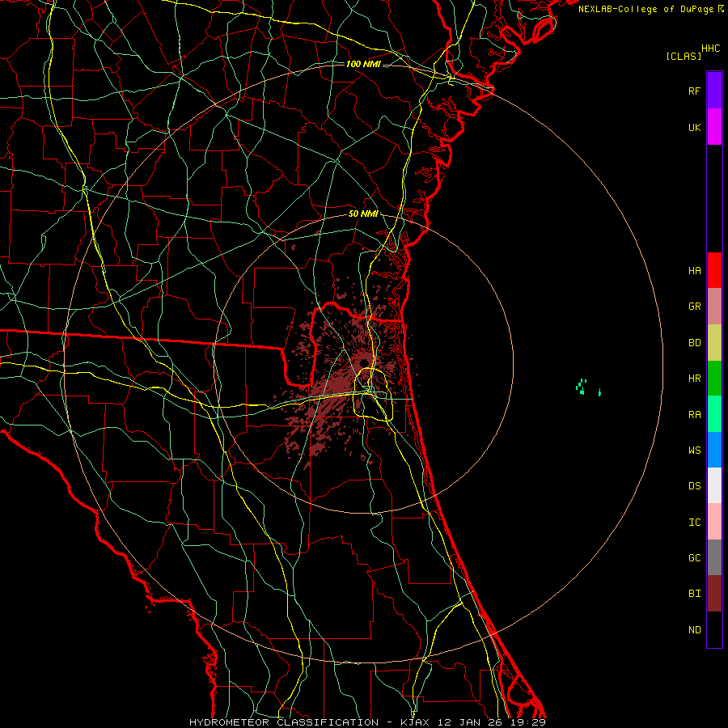Click the UK magenta legend swatch

[x=714, y=127]
